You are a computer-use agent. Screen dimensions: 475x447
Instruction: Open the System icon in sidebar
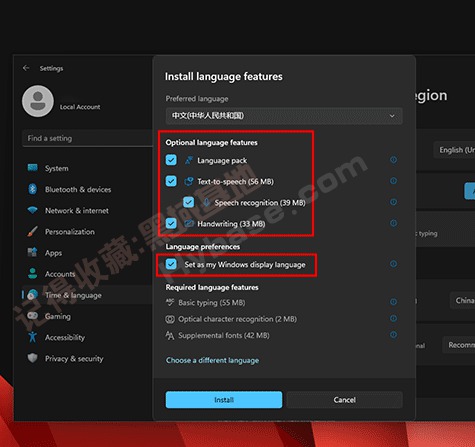[33, 168]
